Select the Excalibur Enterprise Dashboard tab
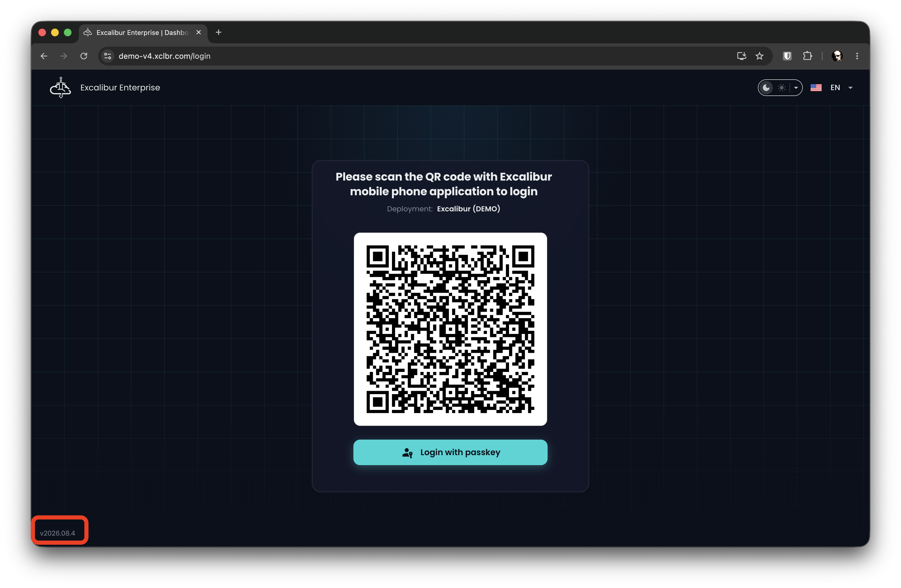Screen dimensions: 901x588 (x=143, y=32)
